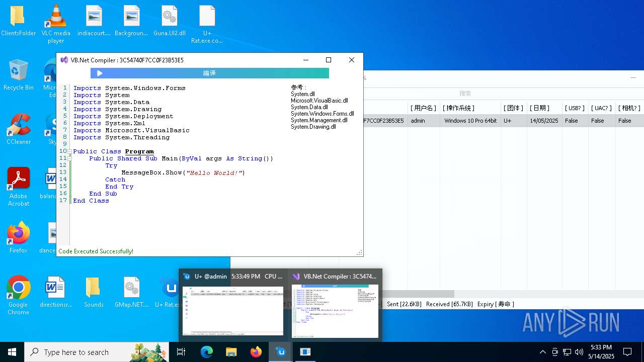
Task: Open the Guna.UI2.dll desktop file
Action: (x=169, y=22)
